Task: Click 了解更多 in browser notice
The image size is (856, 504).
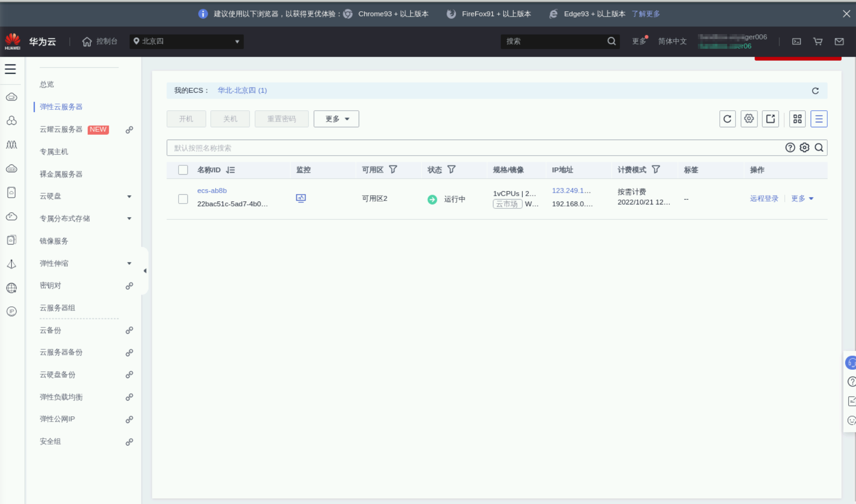Action: click(x=646, y=14)
